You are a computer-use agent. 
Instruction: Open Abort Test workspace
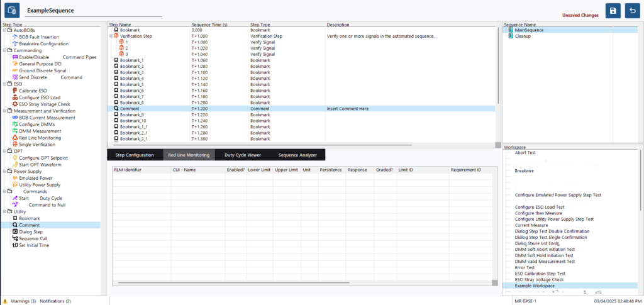click(526, 152)
